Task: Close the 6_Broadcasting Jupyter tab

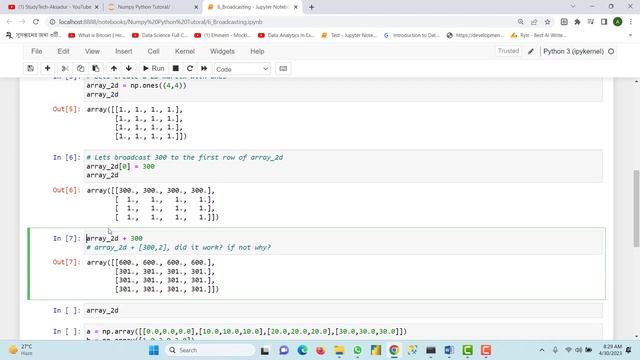Action: (x=296, y=7)
